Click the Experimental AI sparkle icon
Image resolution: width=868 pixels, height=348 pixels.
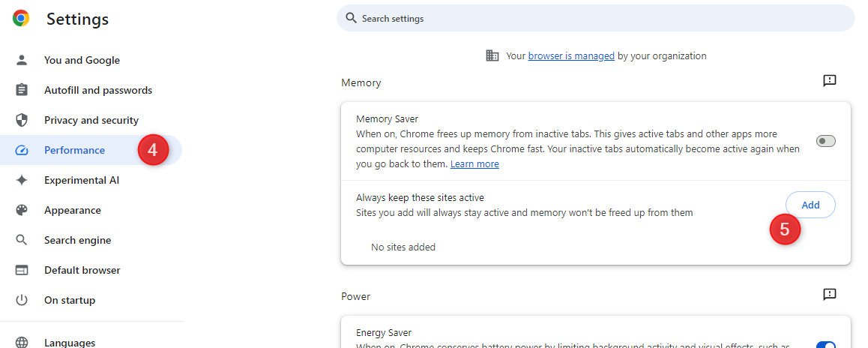click(x=22, y=180)
